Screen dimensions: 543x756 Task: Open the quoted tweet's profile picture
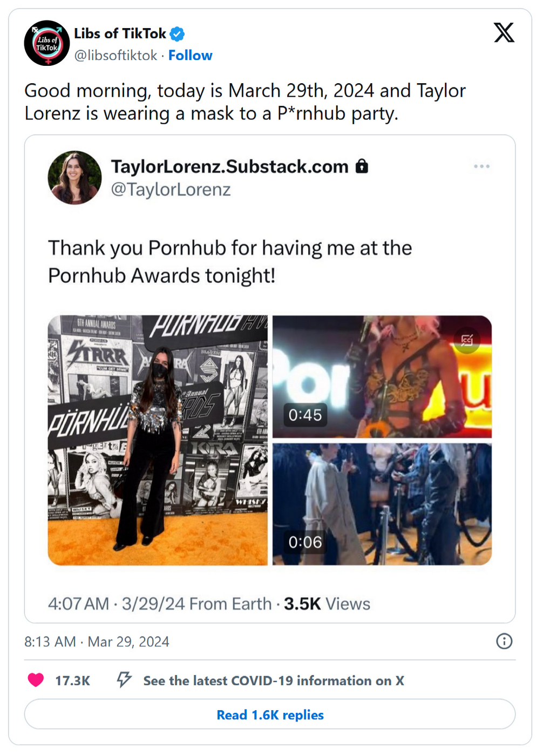(74, 178)
